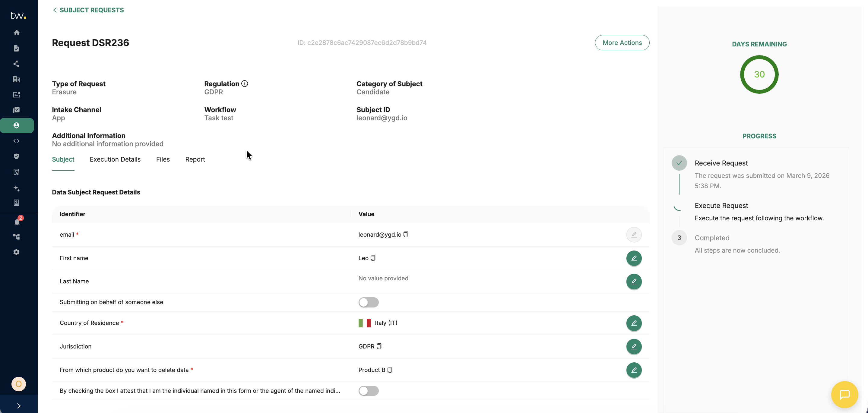Open the Report tab
This screenshot has width=868, height=413.
pos(195,159)
